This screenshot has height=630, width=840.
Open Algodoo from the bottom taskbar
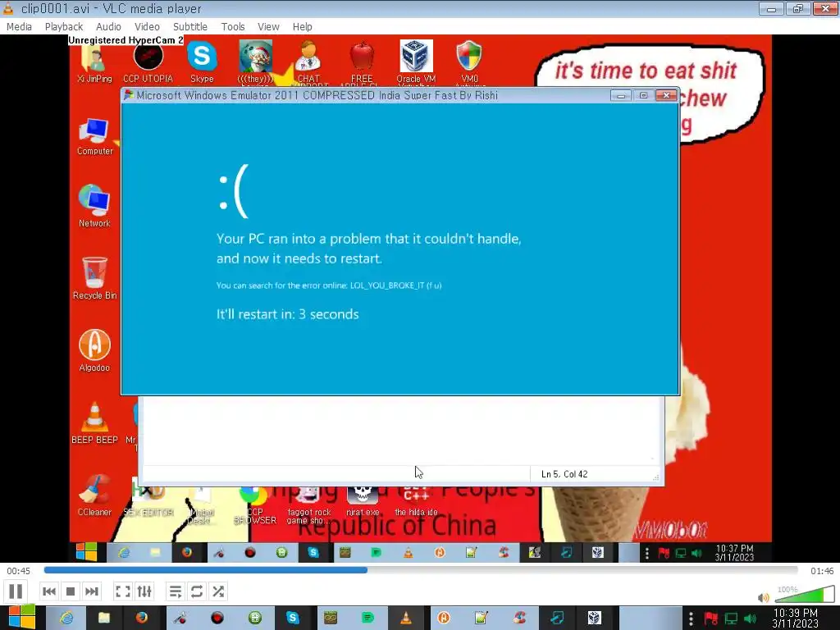[x=444, y=619]
